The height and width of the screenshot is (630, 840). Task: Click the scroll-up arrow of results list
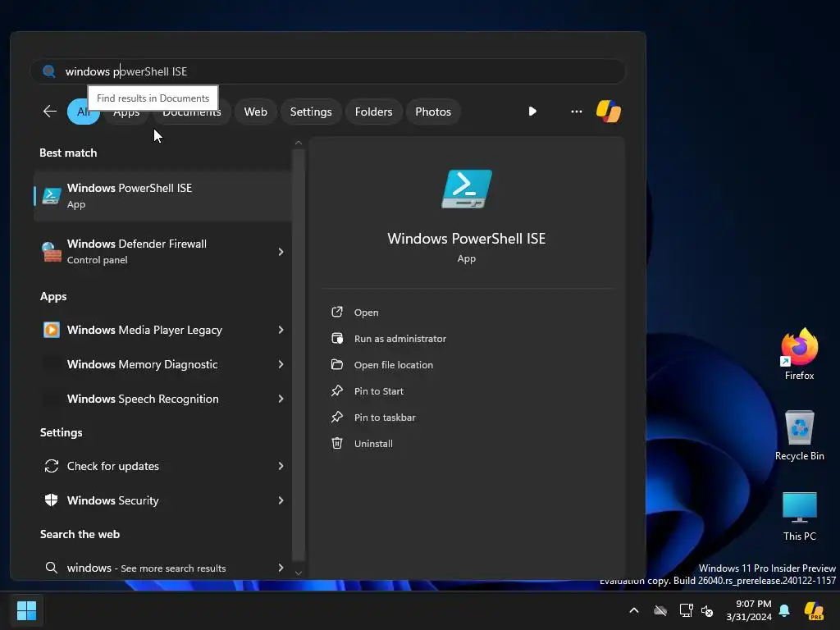point(299,143)
